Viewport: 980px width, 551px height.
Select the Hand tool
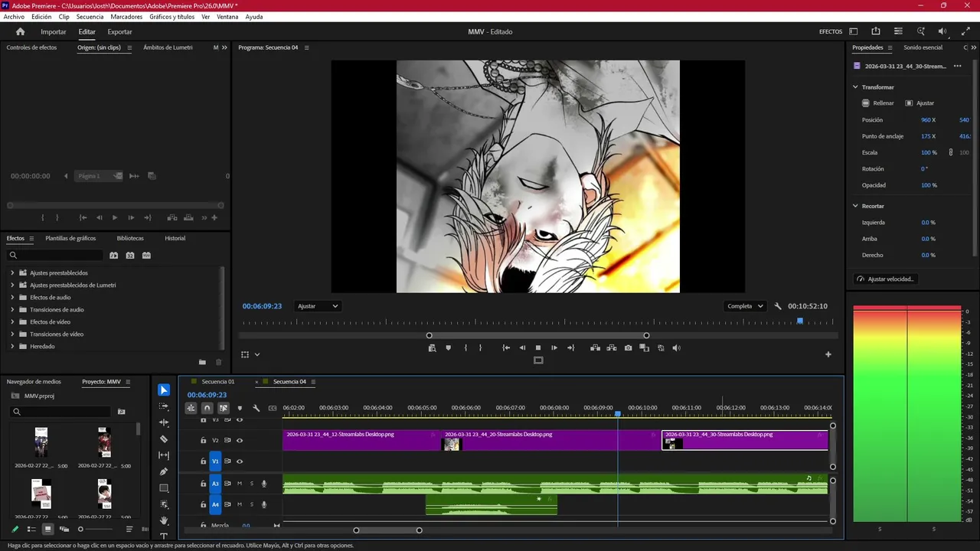coord(164,520)
